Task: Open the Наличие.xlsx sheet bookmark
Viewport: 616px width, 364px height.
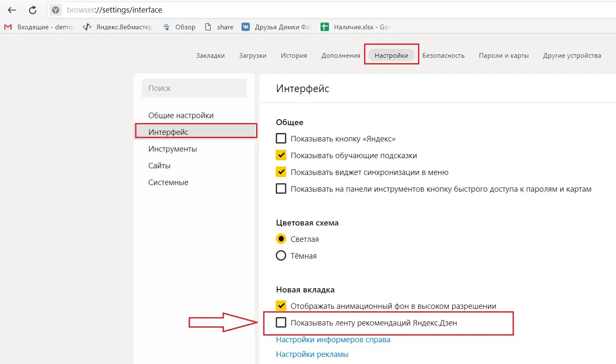Action: coord(356,27)
